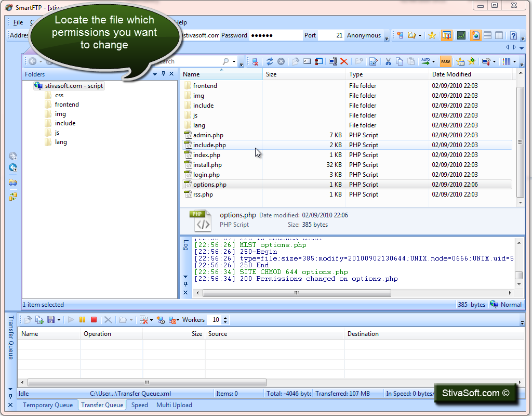Click the red X delete icon
This screenshot has width=532, height=416.
point(344,61)
